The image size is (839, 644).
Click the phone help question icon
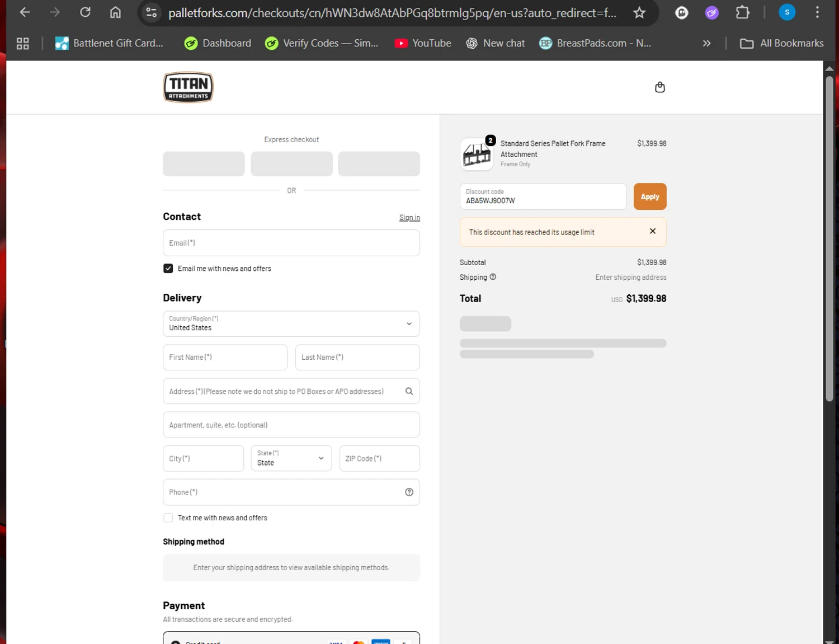click(409, 492)
